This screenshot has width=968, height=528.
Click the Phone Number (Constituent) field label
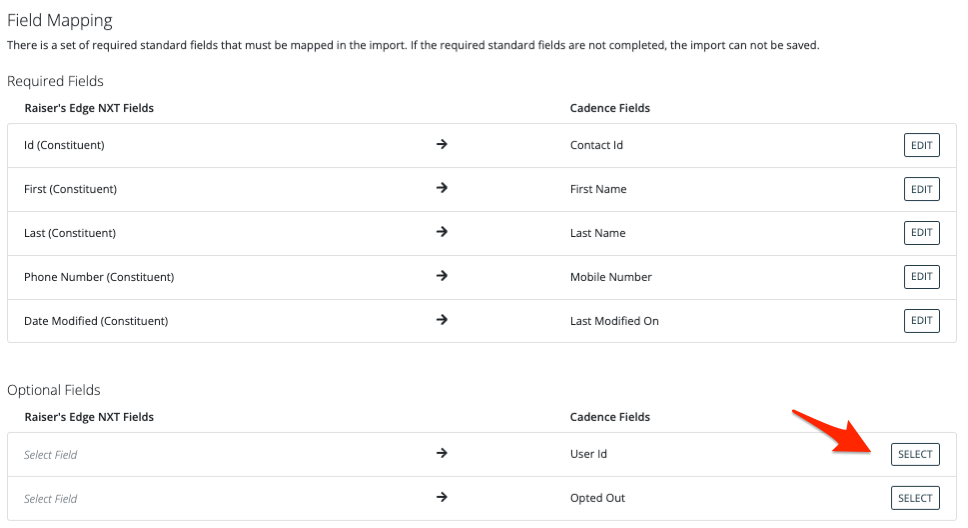pyautogui.click(x=99, y=277)
